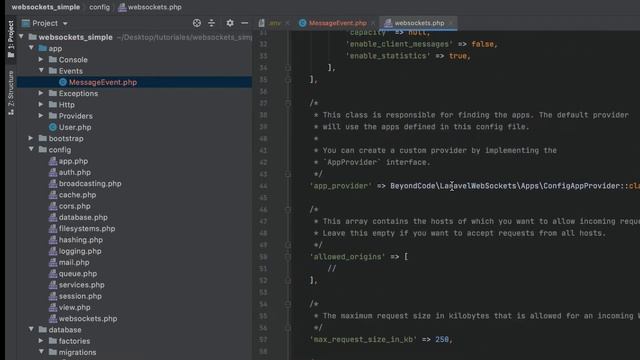Expand the Console folder
This screenshot has width=640, height=360.
41,60
